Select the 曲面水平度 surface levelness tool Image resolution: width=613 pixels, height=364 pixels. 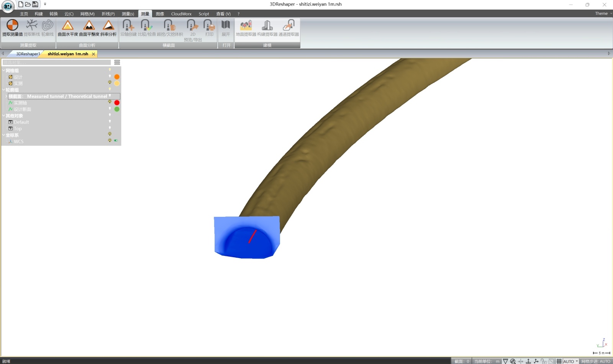tap(68, 28)
